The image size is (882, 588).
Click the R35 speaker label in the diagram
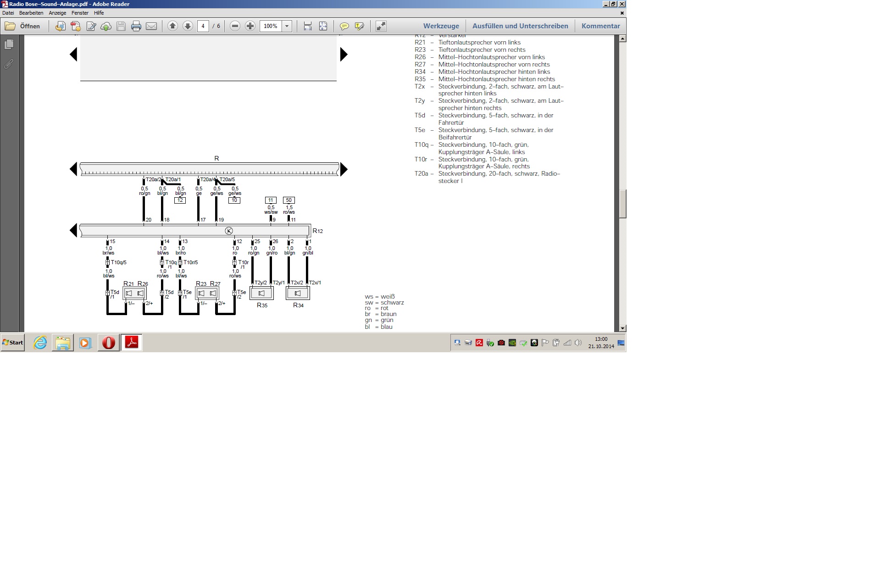[262, 305]
